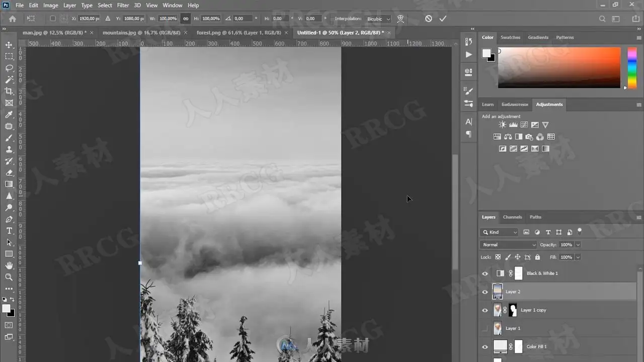Open the Interpolation Bicubic dropdown

[x=379, y=19]
